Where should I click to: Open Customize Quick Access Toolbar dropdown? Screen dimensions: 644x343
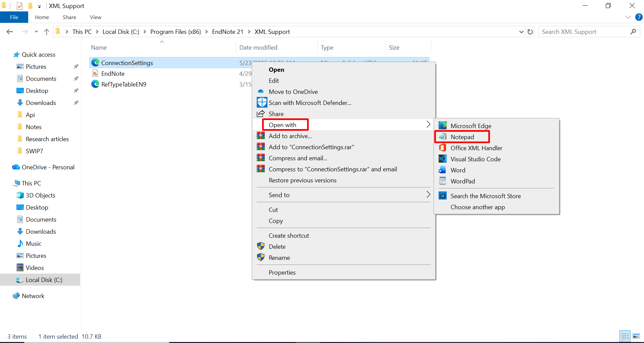39,6
